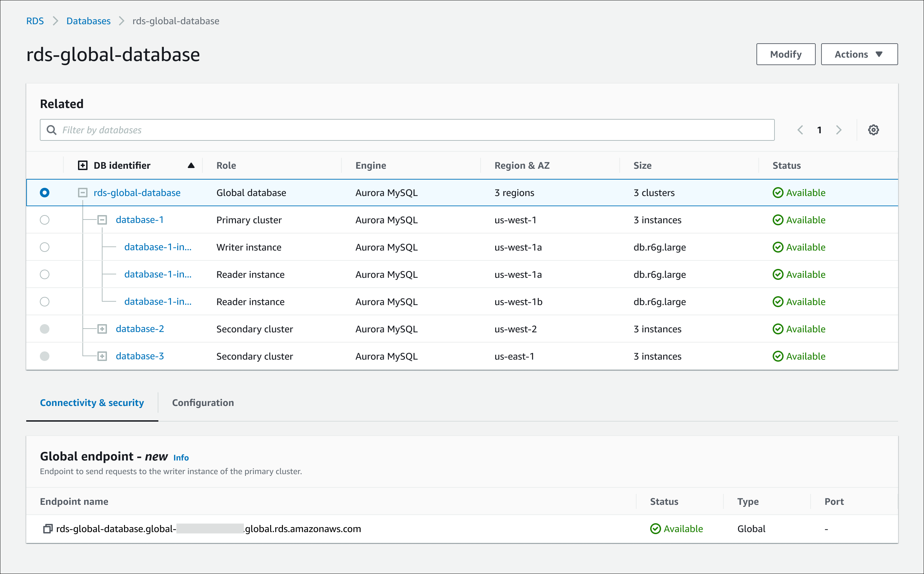The width and height of the screenshot is (924, 574).
Task: Select the rds-global-database radio button
Action: (45, 193)
